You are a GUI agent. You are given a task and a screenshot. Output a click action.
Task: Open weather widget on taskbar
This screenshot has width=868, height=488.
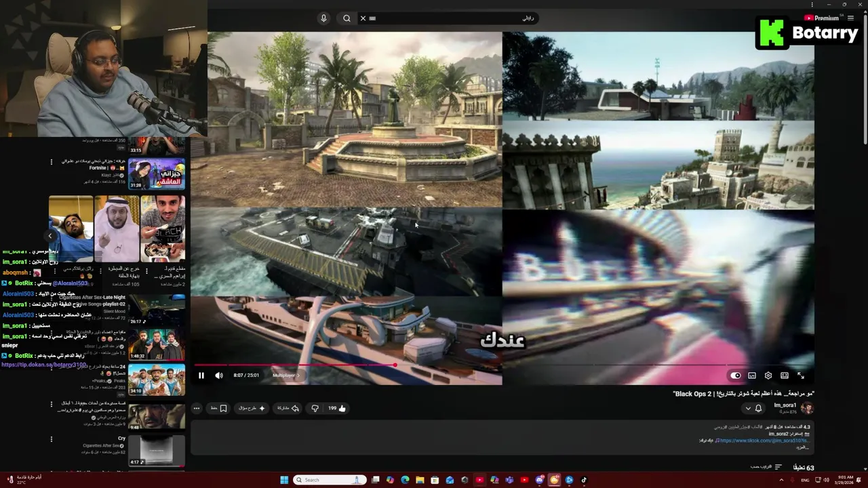coord(22,479)
